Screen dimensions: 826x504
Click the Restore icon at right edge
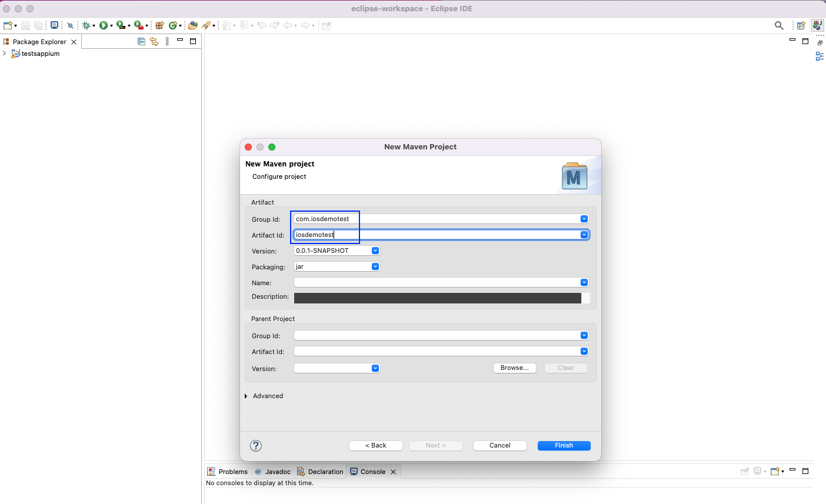(820, 43)
